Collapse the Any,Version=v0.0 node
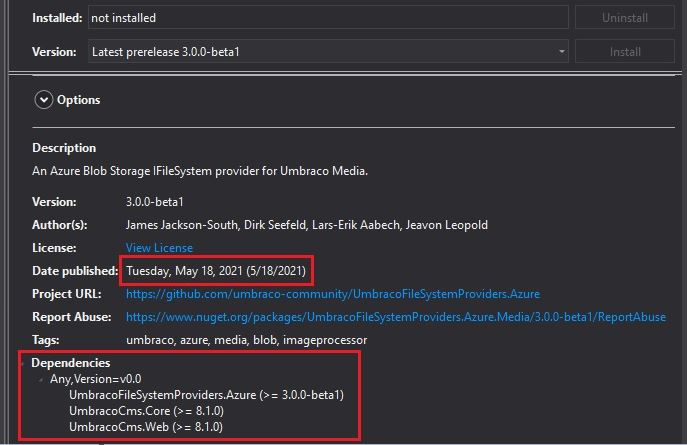Image resolution: width=687 pixels, height=445 pixels. point(41,379)
